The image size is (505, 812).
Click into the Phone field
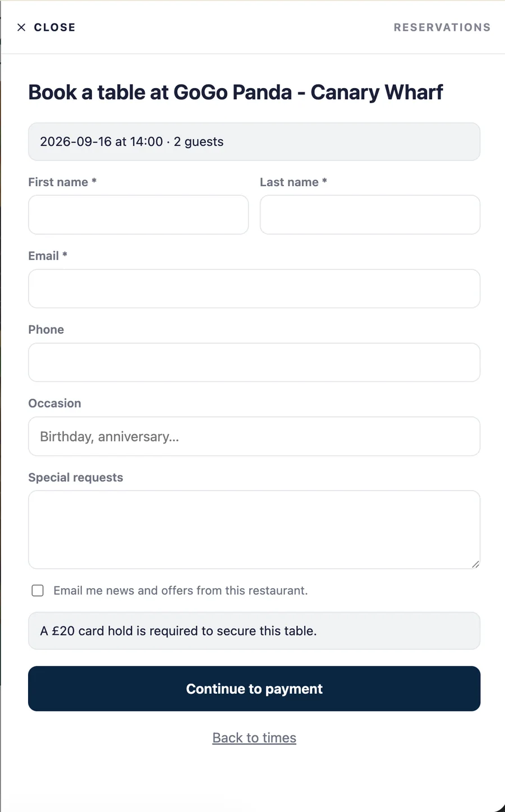point(254,362)
